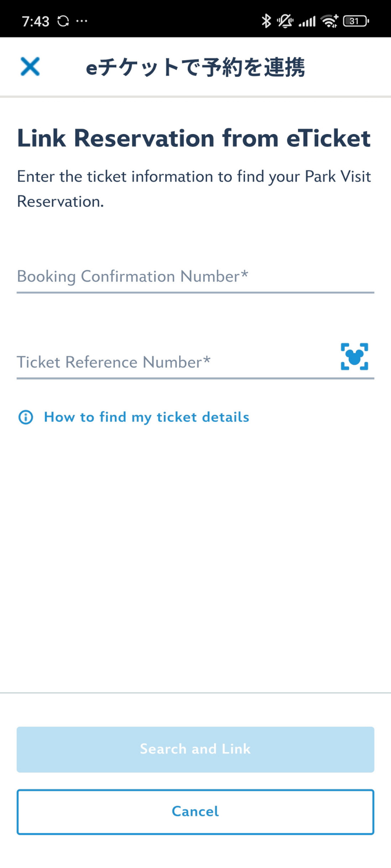
Task: Tap the cellular signal bars icon
Action: (307, 21)
